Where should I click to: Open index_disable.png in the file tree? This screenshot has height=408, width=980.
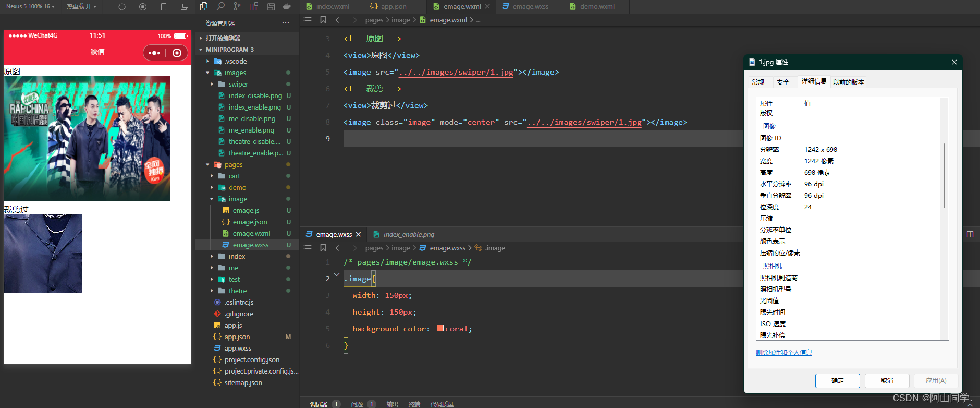(x=247, y=95)
